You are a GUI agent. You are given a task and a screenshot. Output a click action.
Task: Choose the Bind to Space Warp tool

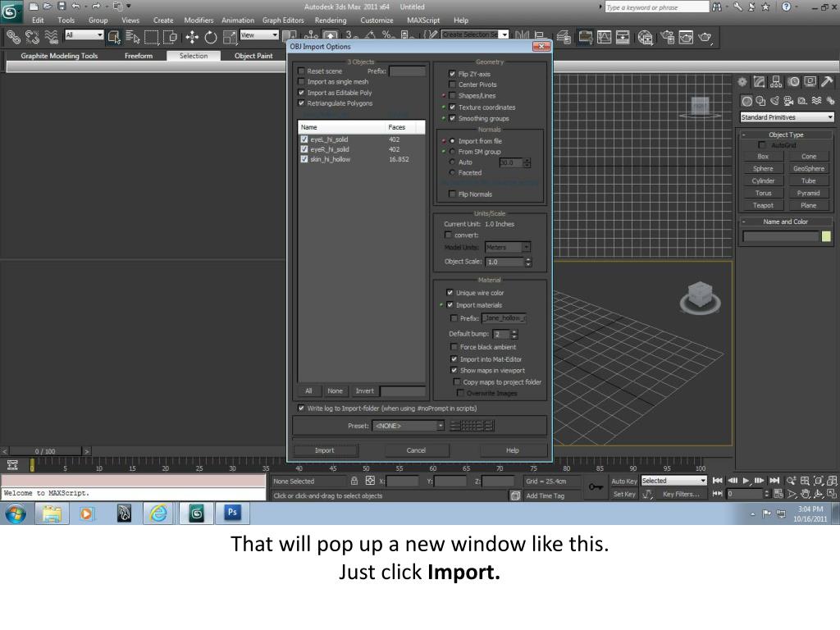pyautogui.click(x=52, y=37)
